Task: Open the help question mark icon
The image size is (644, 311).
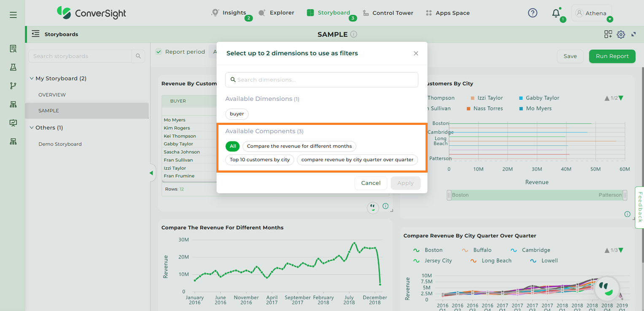Action: tap(533, 13)
